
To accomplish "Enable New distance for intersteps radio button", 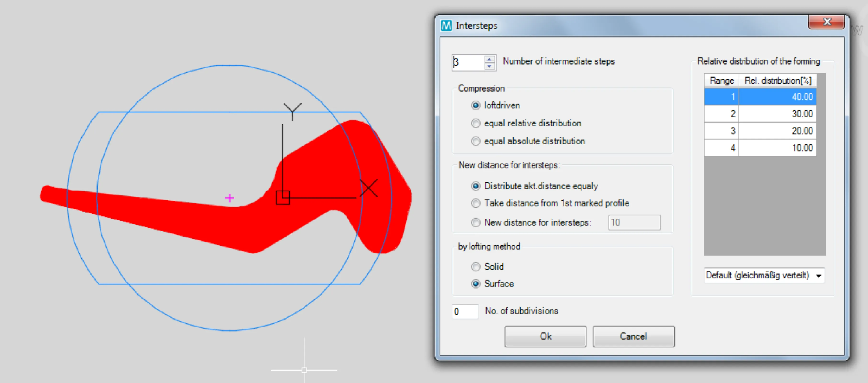I will tap(475, 222).
